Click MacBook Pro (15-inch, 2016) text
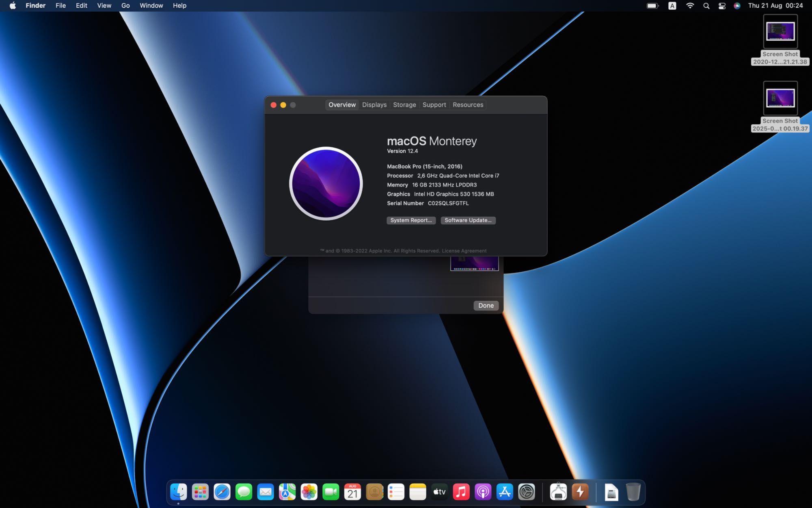 pyautogui.click(x=425, y=167)
